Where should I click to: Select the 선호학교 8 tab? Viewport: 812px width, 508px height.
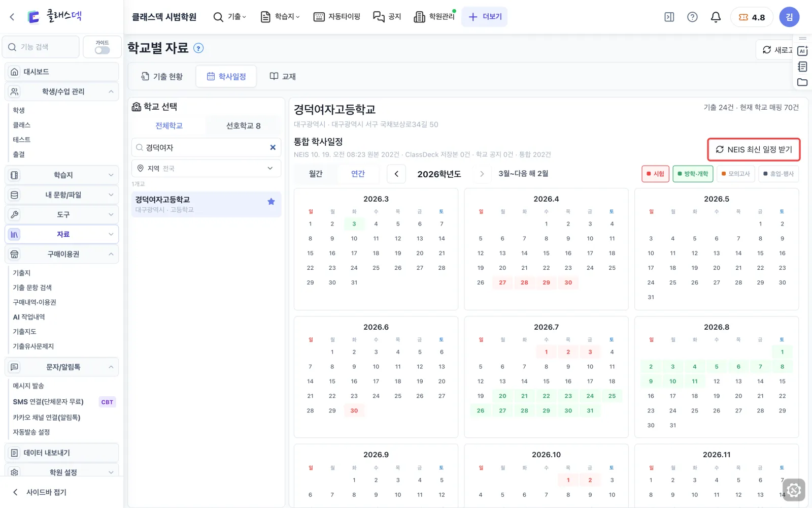tap(243, 125)
